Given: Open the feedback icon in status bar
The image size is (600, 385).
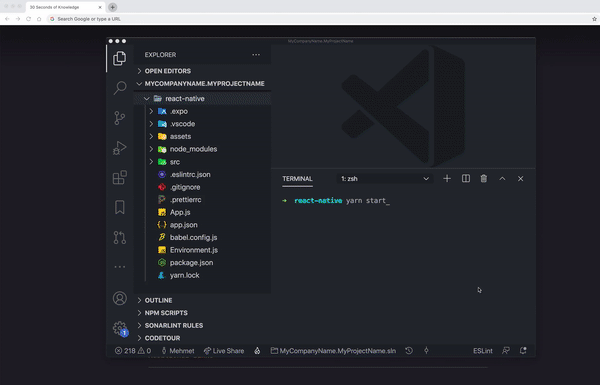Looking at the screenshot, I should point(505,351).
